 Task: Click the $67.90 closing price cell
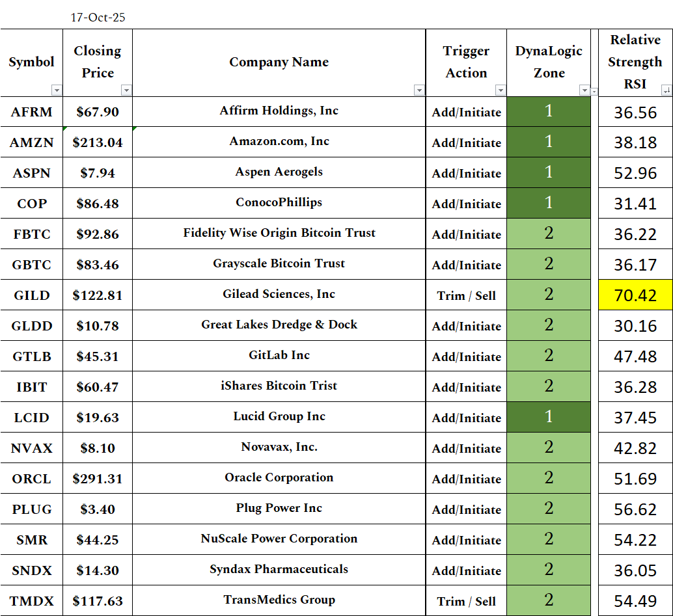[98, 111]
